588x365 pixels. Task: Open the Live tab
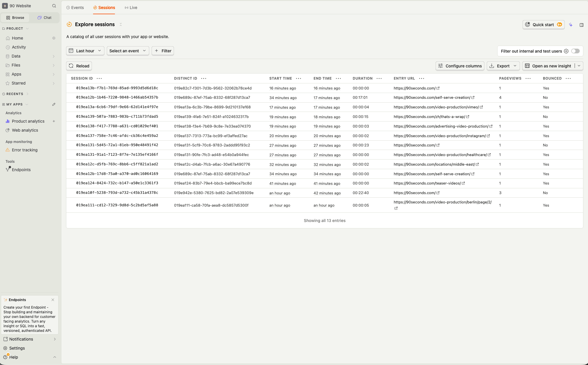[x=131, y=8]
